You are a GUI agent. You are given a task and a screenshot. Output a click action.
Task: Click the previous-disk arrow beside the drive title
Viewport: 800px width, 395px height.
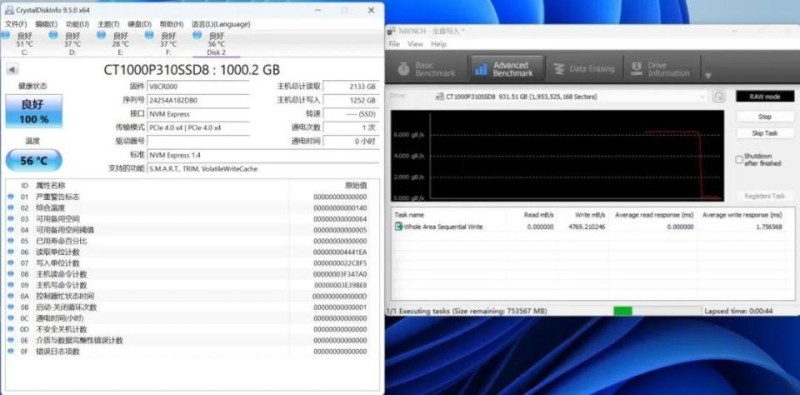(x=12, y=70)
